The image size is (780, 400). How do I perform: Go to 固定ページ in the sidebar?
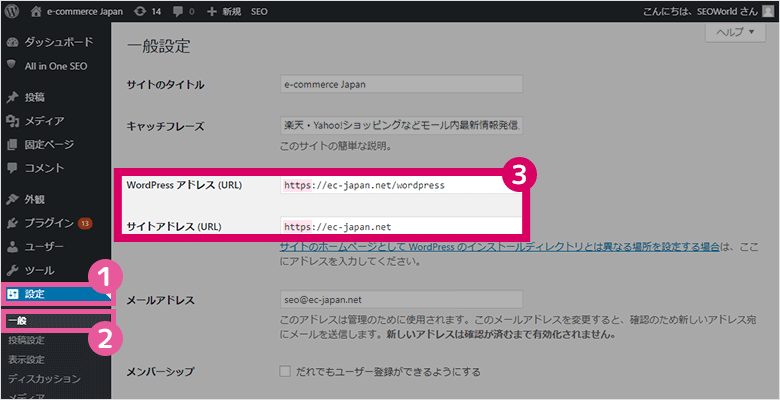(x=49, y=145)
